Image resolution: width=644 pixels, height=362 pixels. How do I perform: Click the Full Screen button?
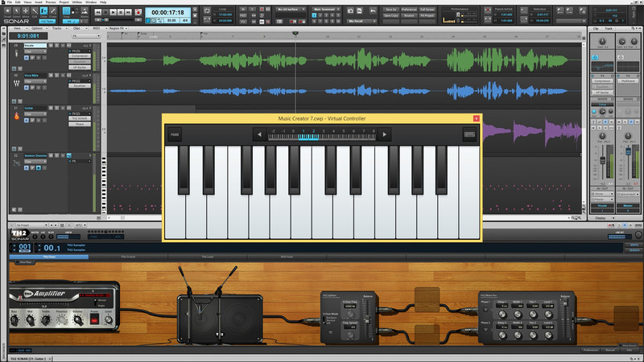click(x=427, y=10)
